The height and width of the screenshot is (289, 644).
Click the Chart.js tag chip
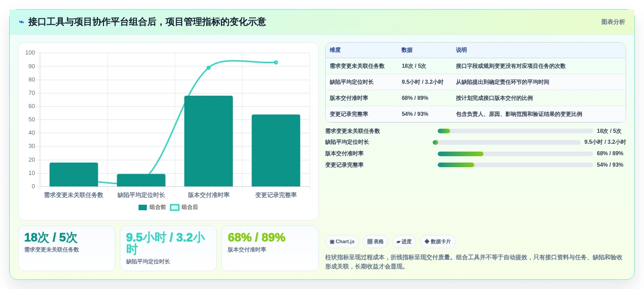click(x=342, y=242)
